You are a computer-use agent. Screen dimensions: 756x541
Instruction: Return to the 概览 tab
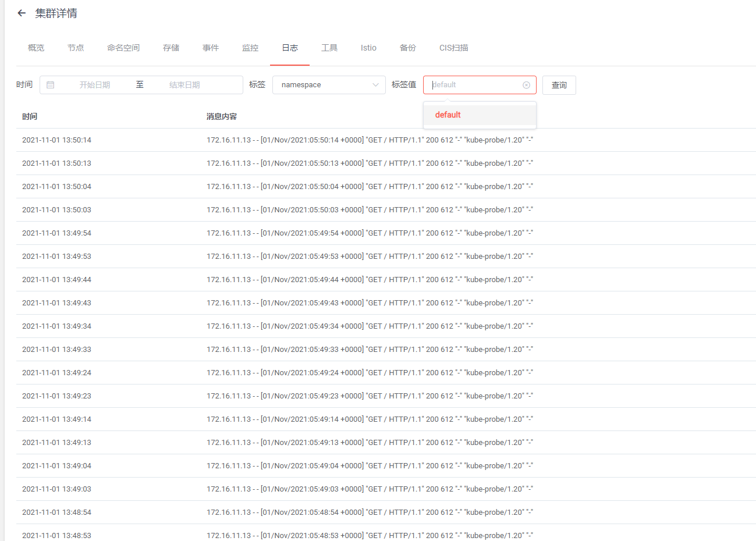pos(36,48)
